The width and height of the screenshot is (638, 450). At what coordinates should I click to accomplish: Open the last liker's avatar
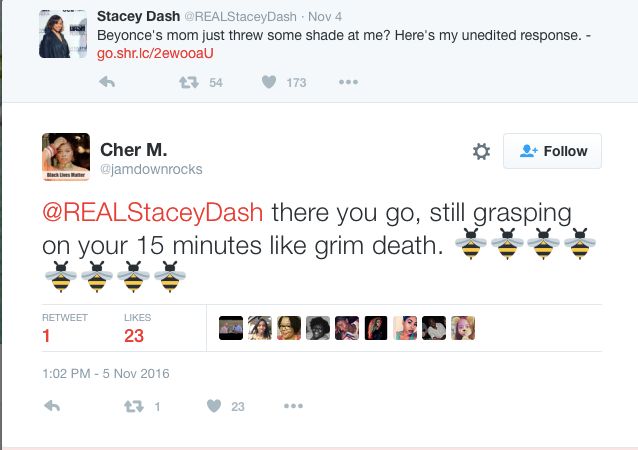[463, 328]
